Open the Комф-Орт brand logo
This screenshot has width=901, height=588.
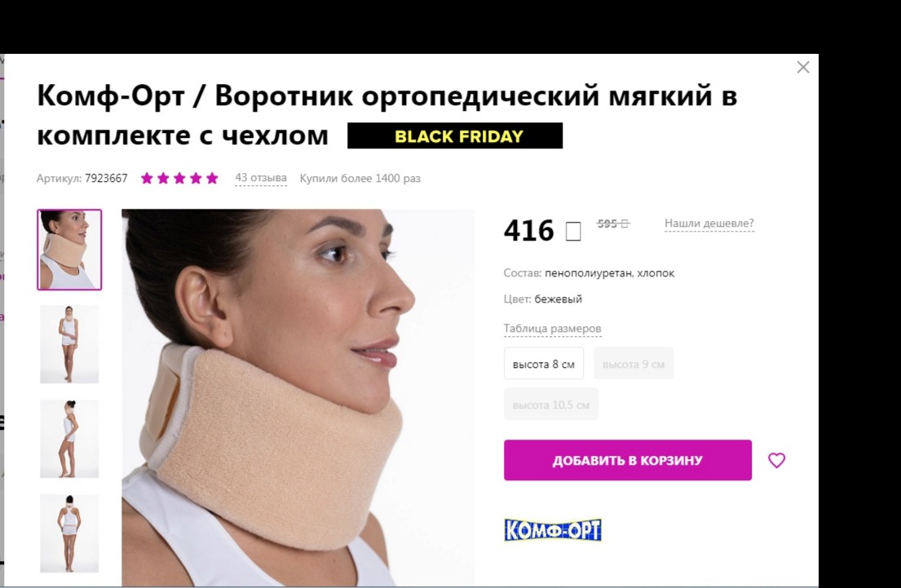coord(553,529)
